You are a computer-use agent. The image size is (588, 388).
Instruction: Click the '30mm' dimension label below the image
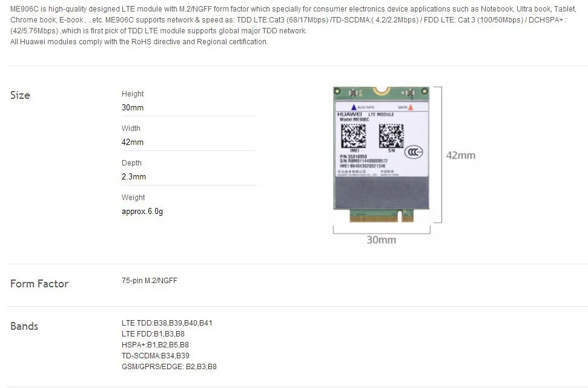(x=381, y=239)
